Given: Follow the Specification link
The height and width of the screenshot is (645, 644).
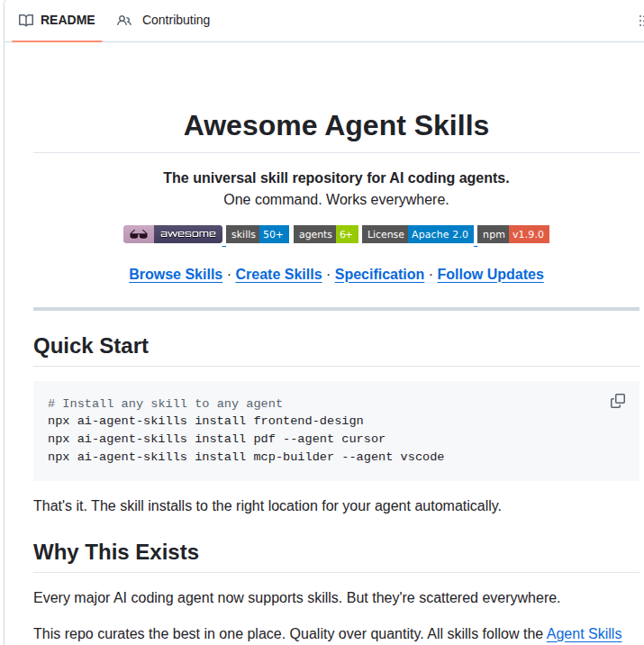Looking at the screenshot, I should pyautogui.click(x=379, y=275).
